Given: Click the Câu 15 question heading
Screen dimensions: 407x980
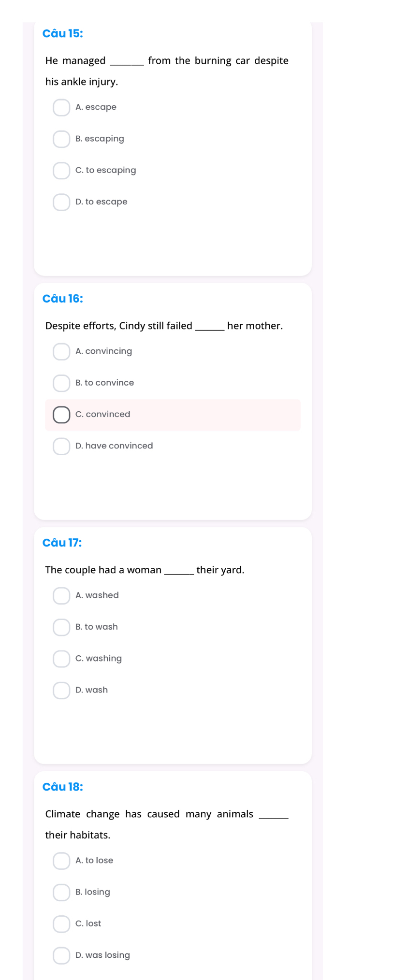Looking at the screenshot, I should point(63,33).
